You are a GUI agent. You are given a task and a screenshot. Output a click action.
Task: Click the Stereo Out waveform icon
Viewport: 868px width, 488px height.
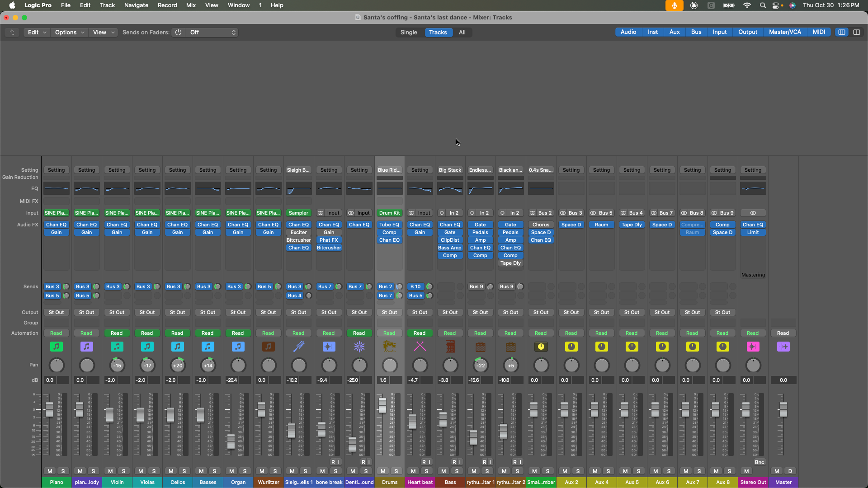click(x=753, y=347)
